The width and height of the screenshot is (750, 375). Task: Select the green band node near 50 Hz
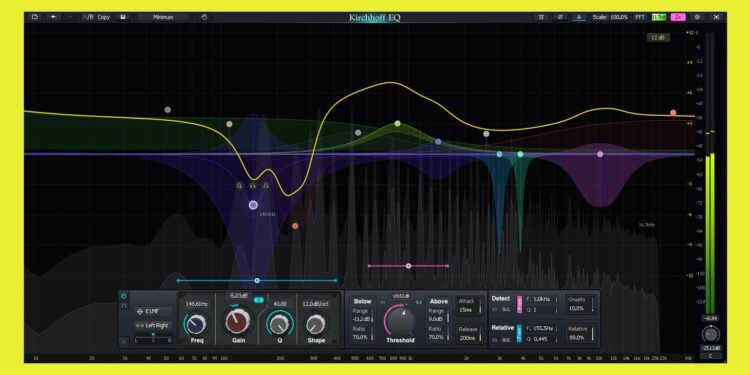pos(167,110)
